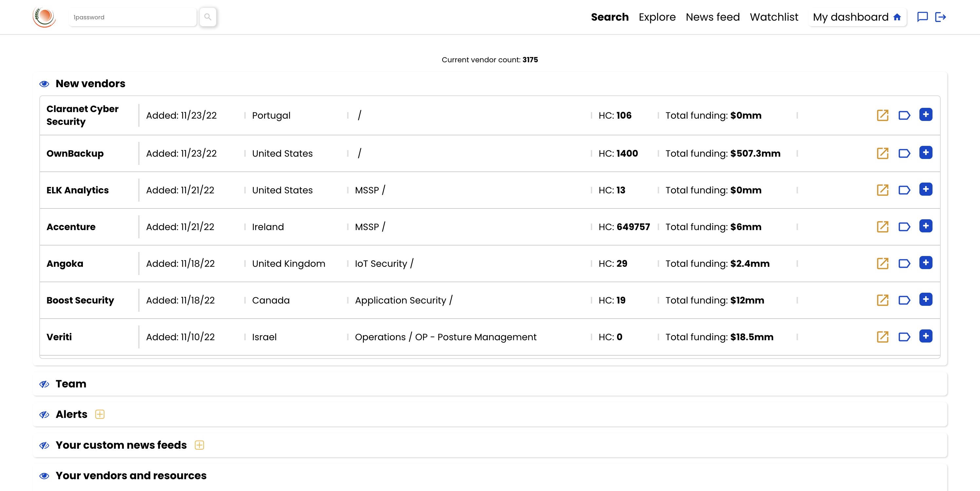Open Accenture external link icon

pyautogui.click(x=883, y=227)
